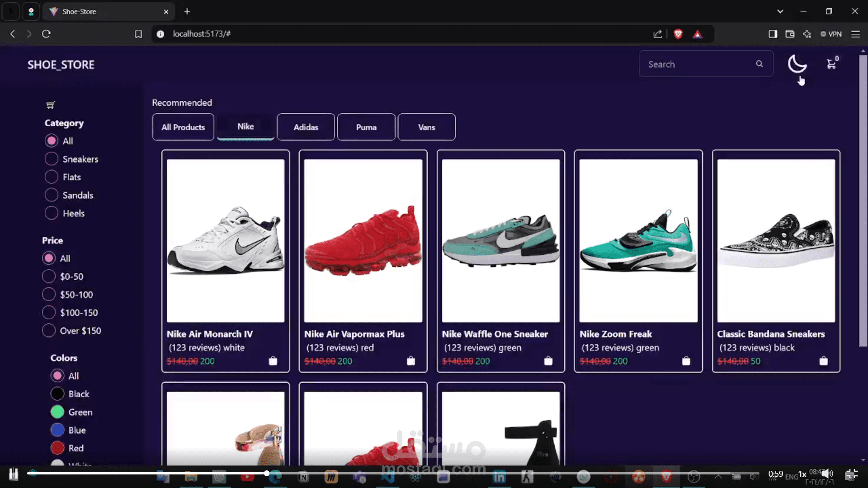Add Nike Air Monarch IV to bag

273,361
